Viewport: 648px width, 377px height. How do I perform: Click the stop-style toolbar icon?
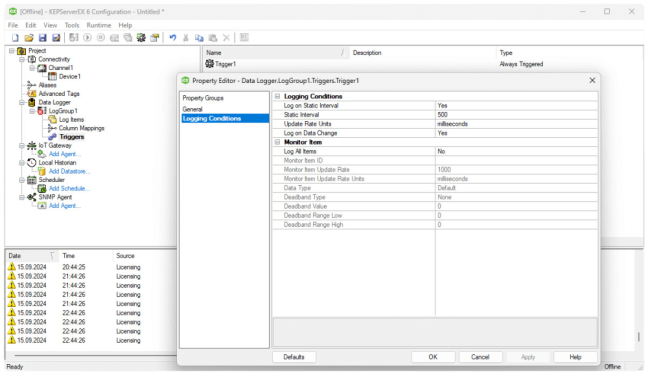(101, 38)
